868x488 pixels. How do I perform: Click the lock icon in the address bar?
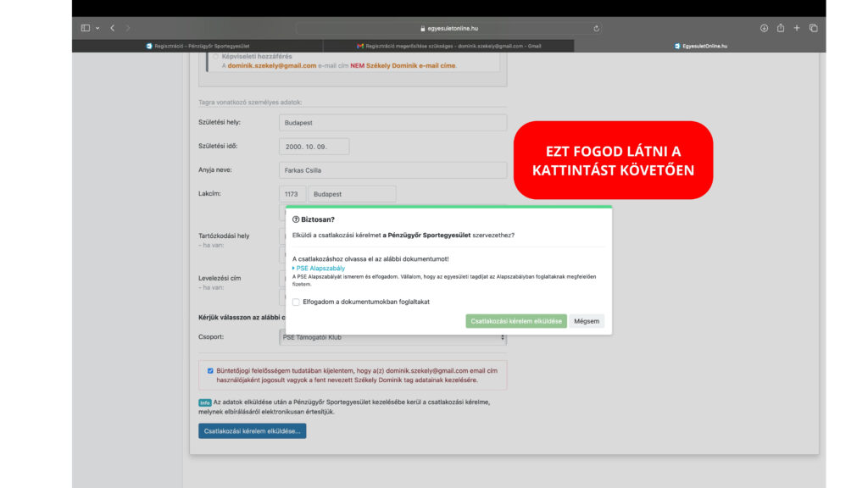(422, 28)
